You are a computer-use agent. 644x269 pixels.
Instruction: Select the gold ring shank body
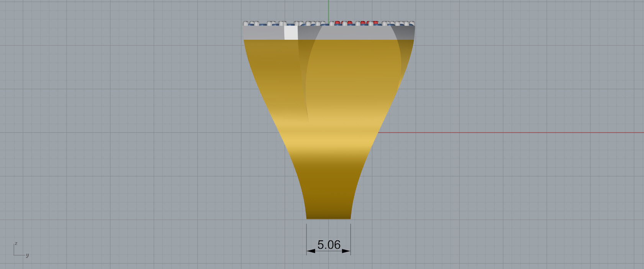point(329,130)
